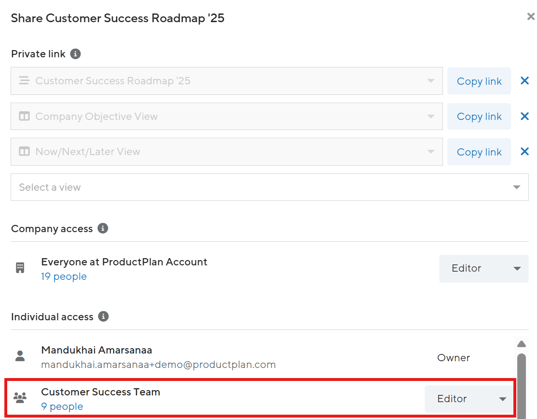Copy link for Now/Next/Later View
This screenshot has height=419, width=537.
pyautogui.click(x=479, y=152)
